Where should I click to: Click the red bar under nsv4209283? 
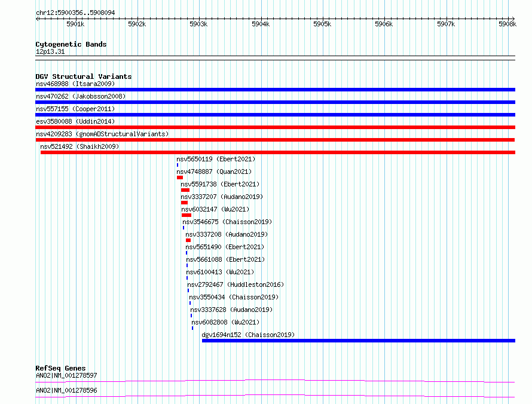[275, 140]
